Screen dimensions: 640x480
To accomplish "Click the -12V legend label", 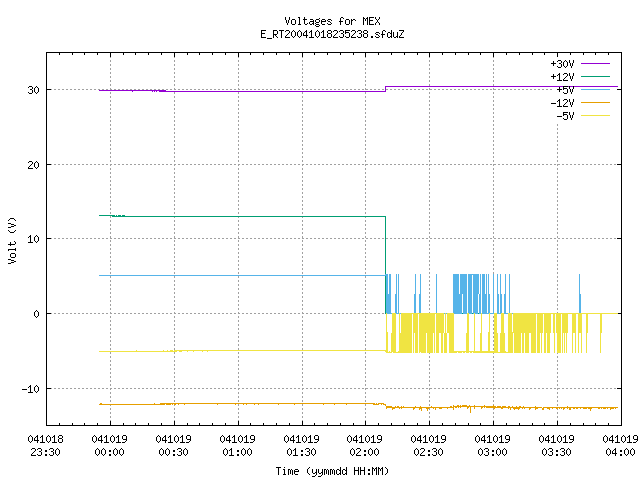I will pos(562,103).
